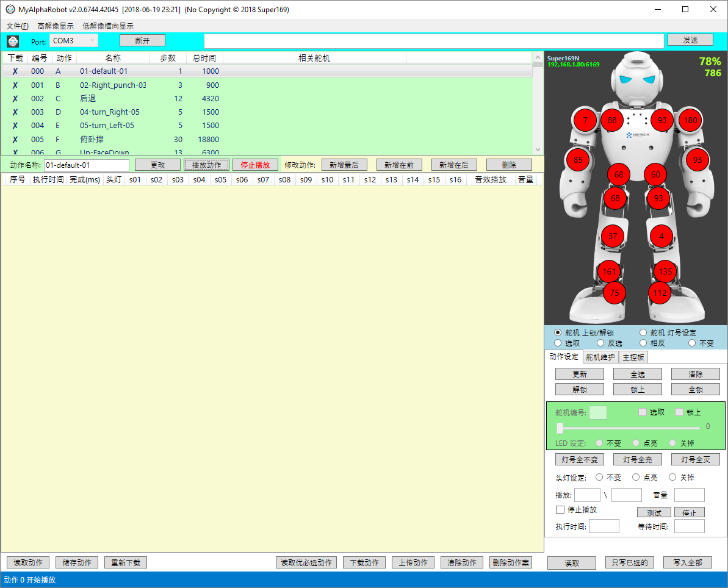Click the 写入全部 button
This screenshot has width=728, height=588.
(x=688, y=562)
